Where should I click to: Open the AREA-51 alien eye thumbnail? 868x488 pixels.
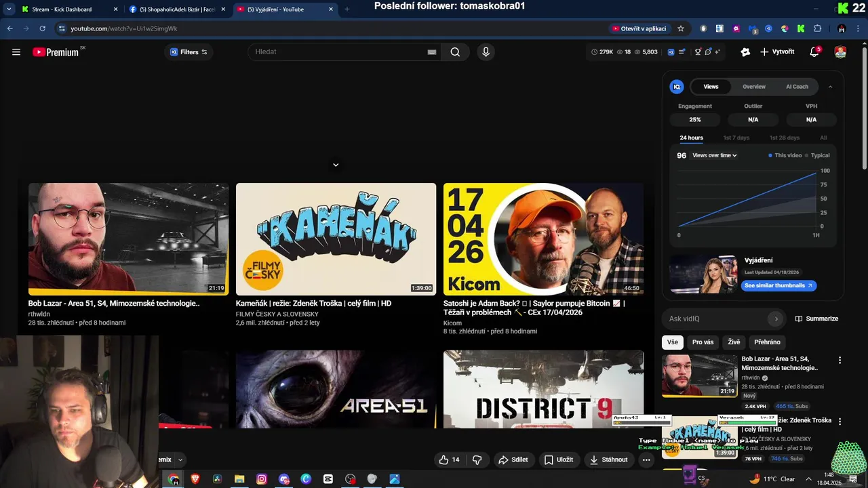[336, 389]
